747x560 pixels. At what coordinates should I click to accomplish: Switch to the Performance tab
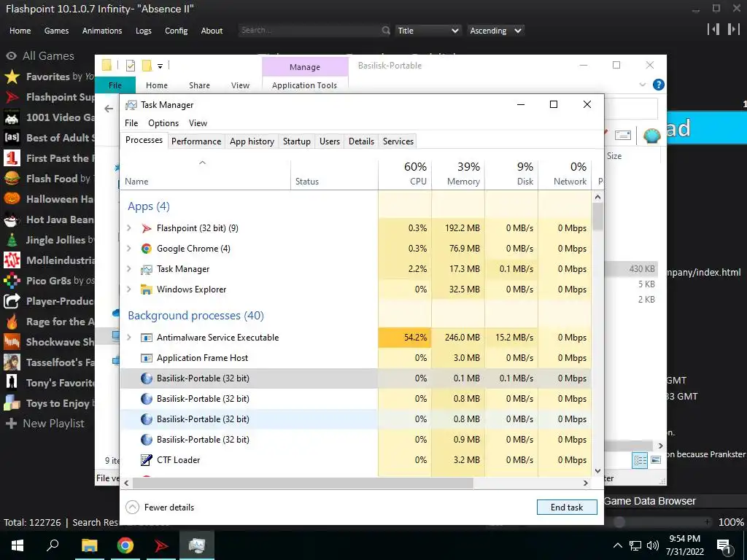coord(196,141)
